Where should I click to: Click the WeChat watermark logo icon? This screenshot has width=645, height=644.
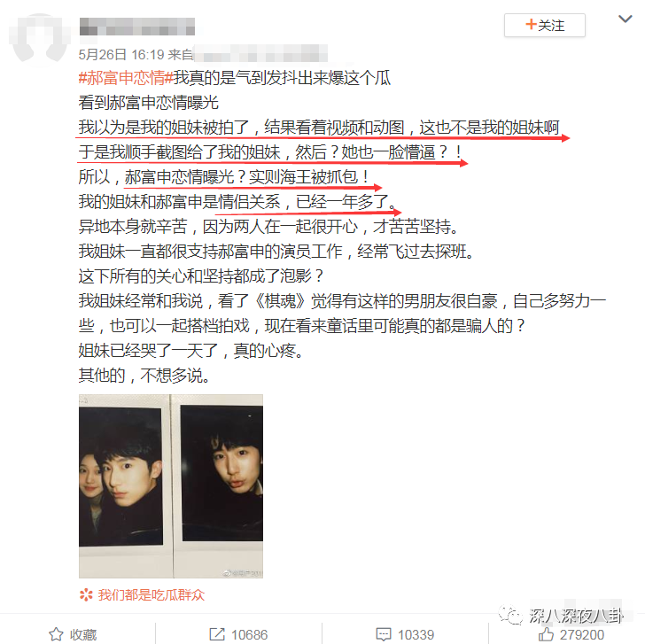coord(510,615)
